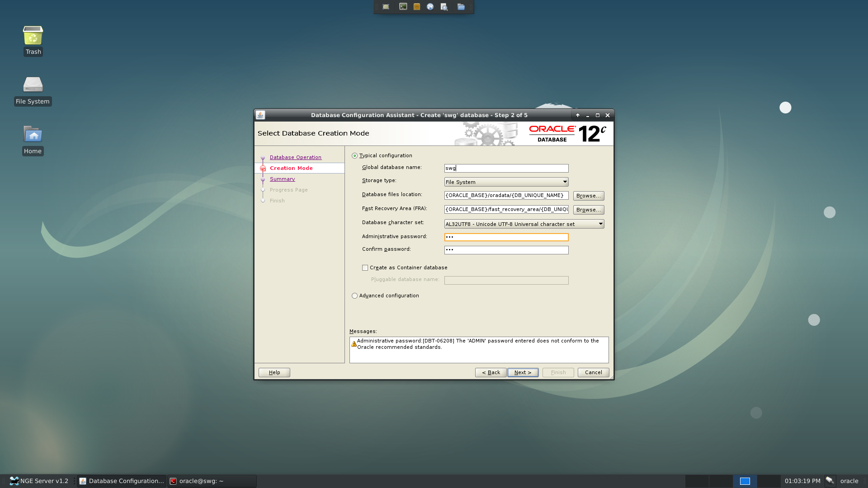
Task: Open the File Manager cabinet icon
Action: tap(417, 7)
